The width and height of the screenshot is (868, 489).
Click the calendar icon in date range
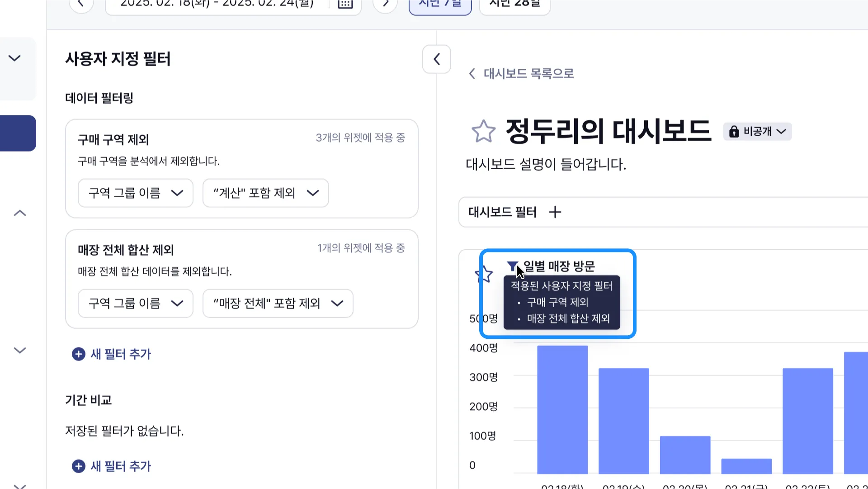pyautogui.click(x=345, y=4)
